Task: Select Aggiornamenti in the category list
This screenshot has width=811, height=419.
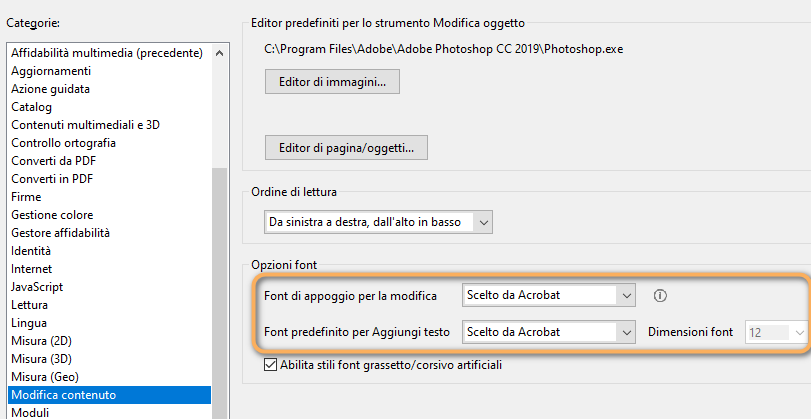Action: 51,71
